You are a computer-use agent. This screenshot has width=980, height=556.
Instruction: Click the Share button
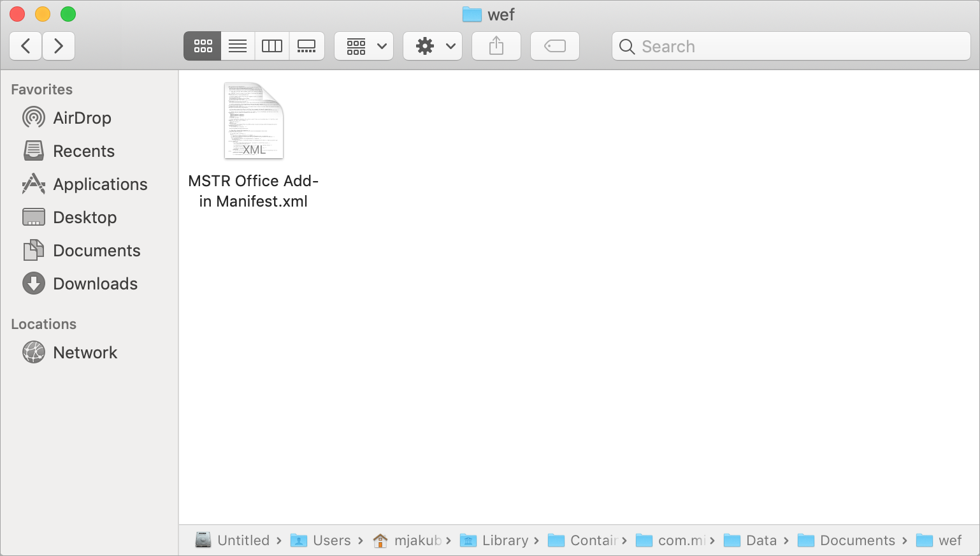click(496, 45)
